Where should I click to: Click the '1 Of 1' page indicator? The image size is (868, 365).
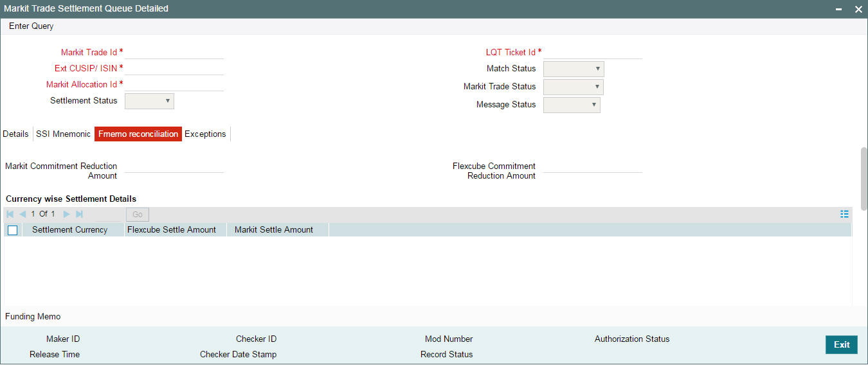coord(43,214)
